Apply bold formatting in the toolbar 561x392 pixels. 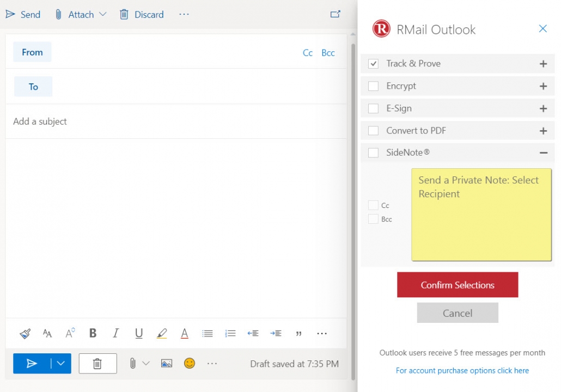click(93, 333)
